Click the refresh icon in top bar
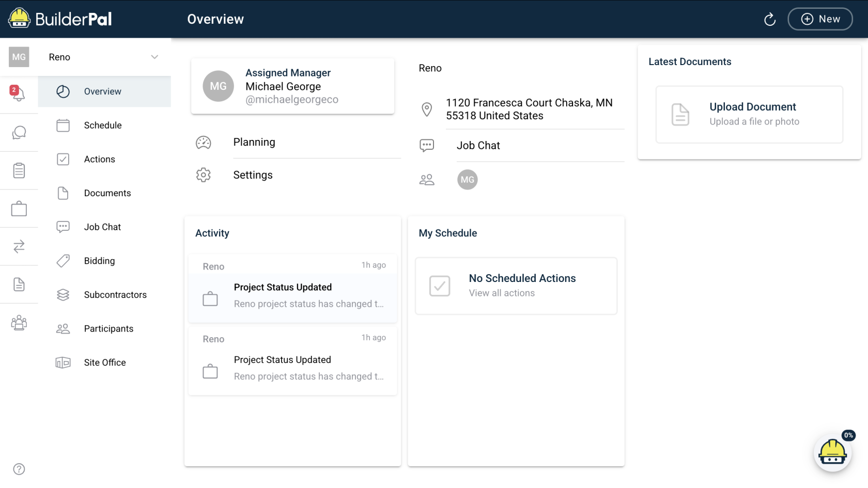868x488 pixels. (770, 20)
